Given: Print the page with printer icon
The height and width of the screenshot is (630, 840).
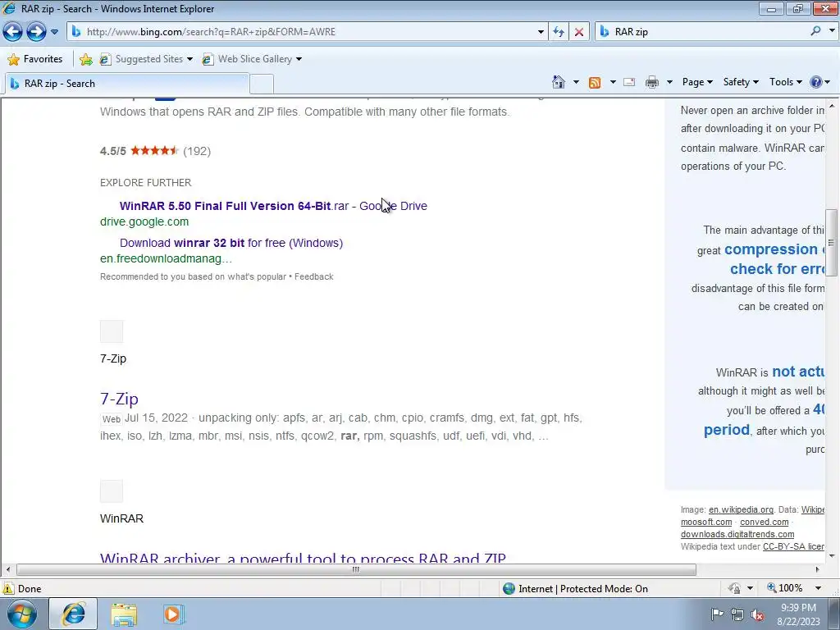Looking at the screenshot, I should 652,82.
